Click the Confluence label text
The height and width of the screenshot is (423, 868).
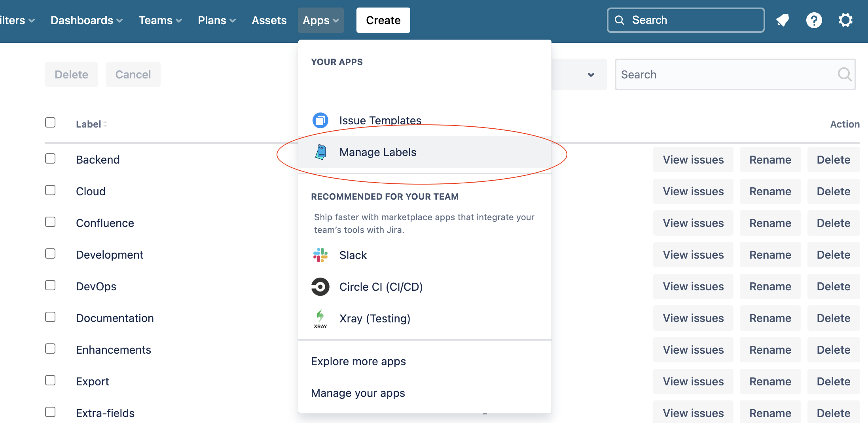click(105, 223)
